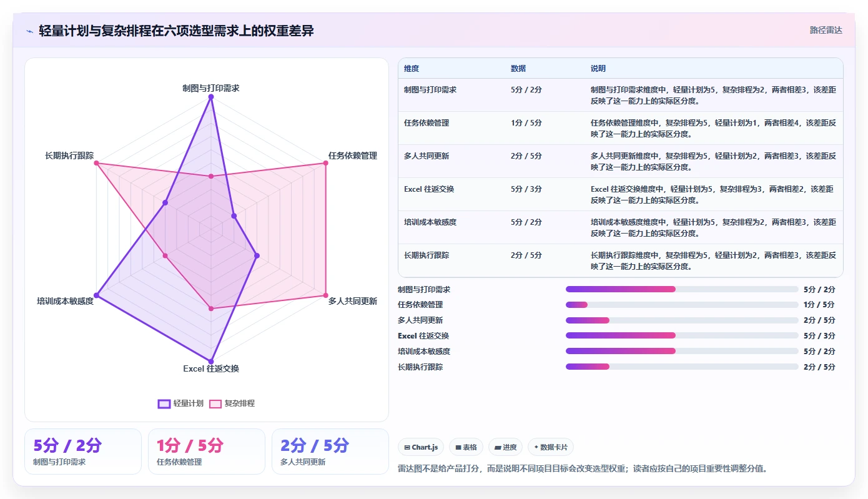Click the 制图与打印需求 progress bar

click(682, 289)
